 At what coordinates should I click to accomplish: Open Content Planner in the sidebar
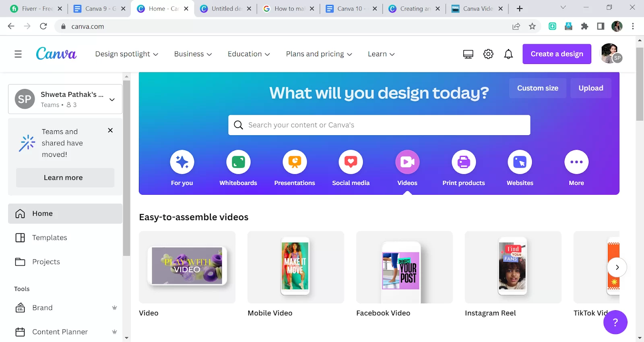(65, 332)
